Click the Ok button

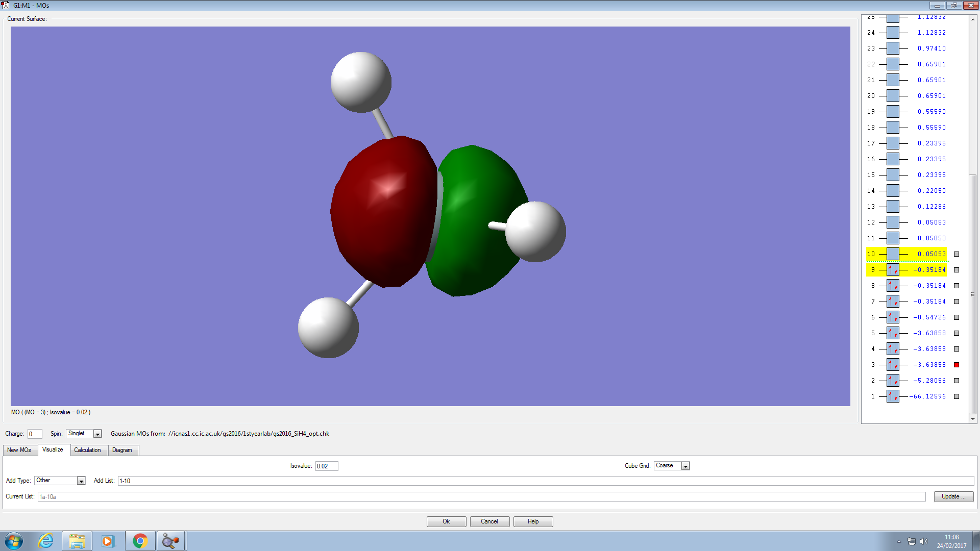click(446, 521)
